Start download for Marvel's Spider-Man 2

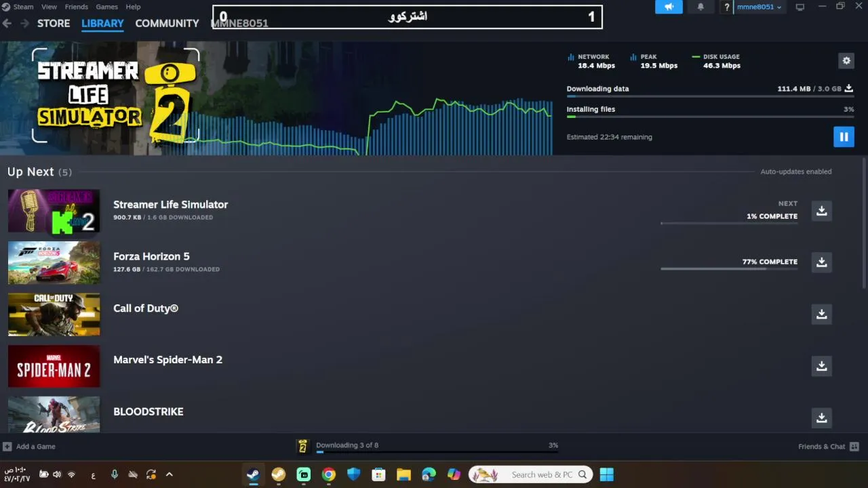821,366
